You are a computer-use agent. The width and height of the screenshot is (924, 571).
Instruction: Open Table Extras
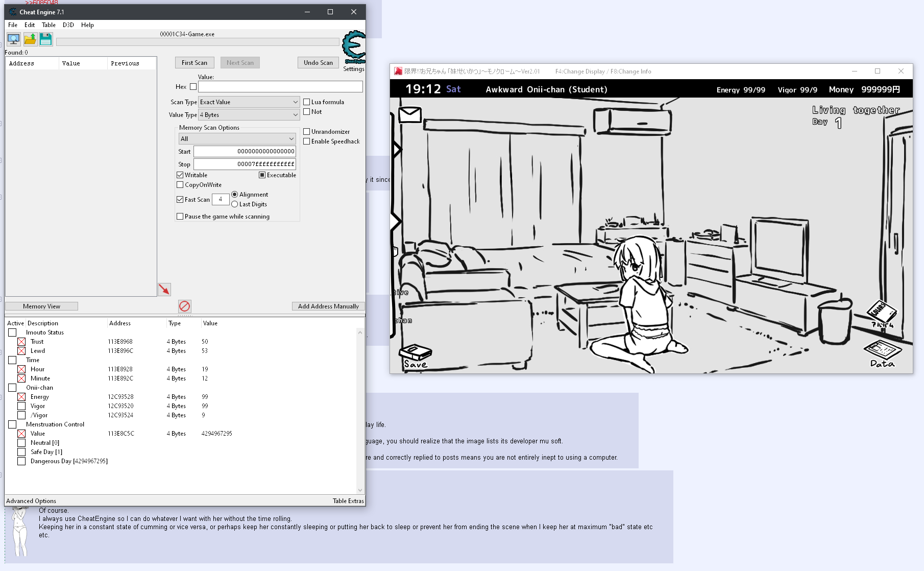(348, 501)
